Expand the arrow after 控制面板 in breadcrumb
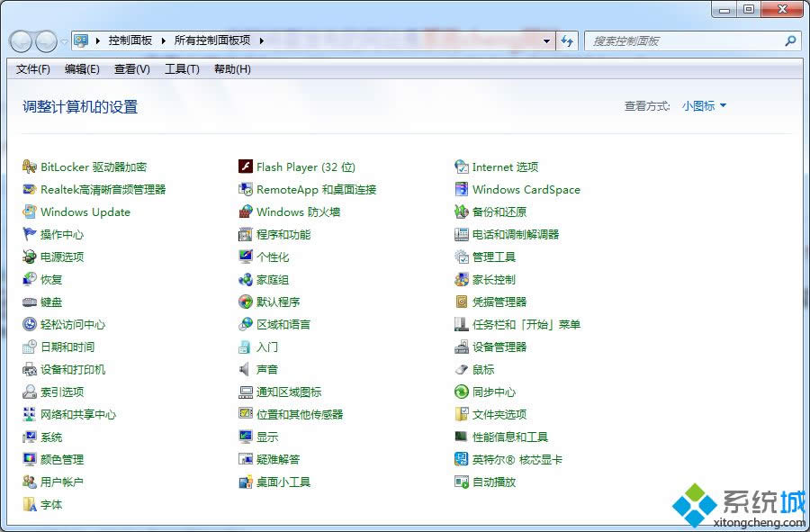The image size is (810, 532). coord(163,41)
